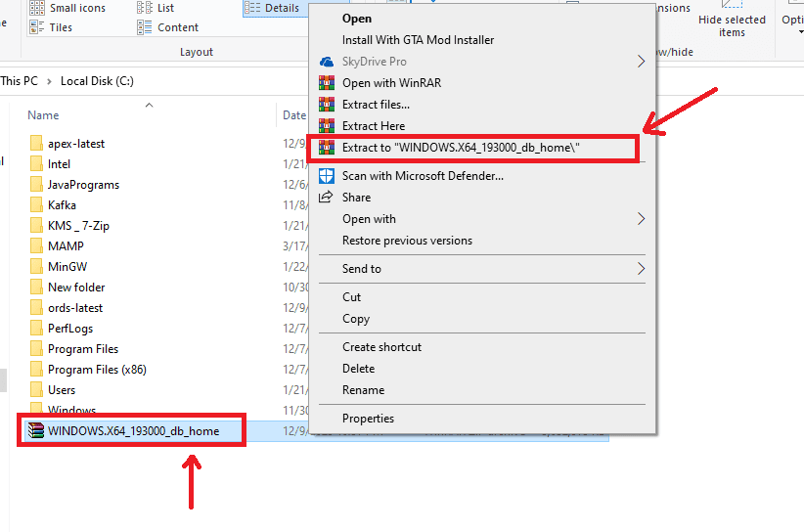This screenshot has height=532, width=804.
Task: Click Local Disk (C:) in address breadcrumb
Action: [97, 81]
